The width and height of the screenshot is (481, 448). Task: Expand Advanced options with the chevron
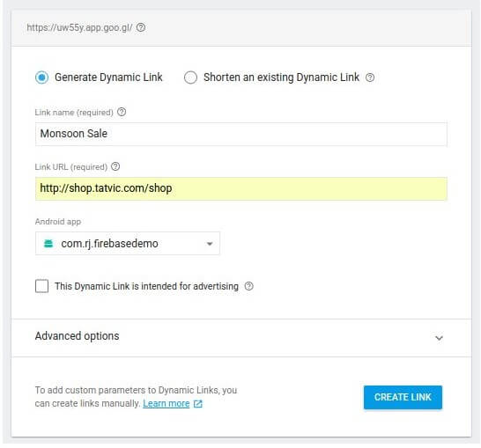tap(439, 338)
